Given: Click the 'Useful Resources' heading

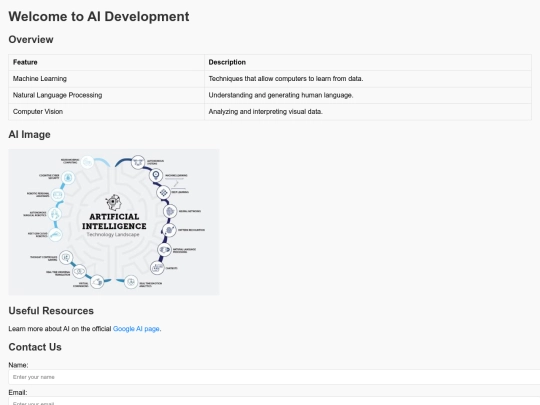Looking at the screenshot, I should [x=51, y=311].
